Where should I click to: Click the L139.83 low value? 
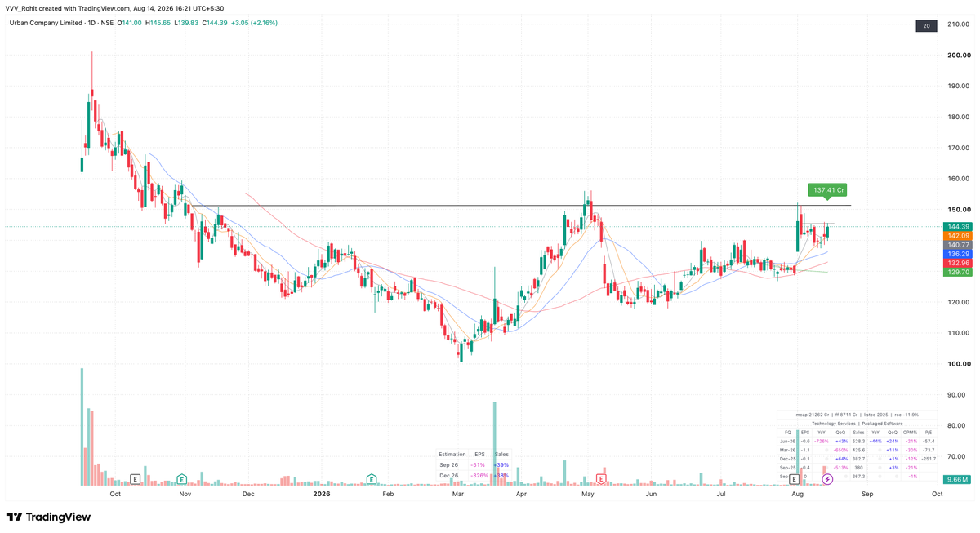187,23
